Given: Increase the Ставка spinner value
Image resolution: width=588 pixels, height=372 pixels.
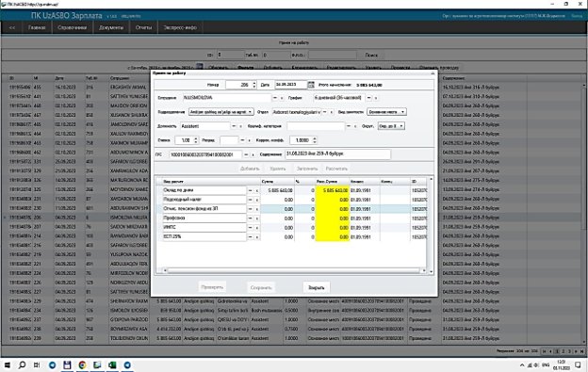Looking at the screenshot, I should point(195,138).
